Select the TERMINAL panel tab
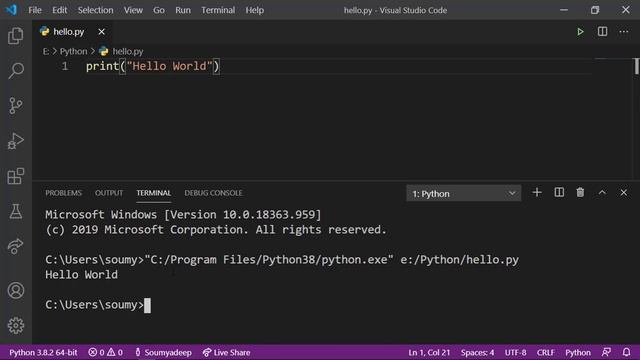 153,193
